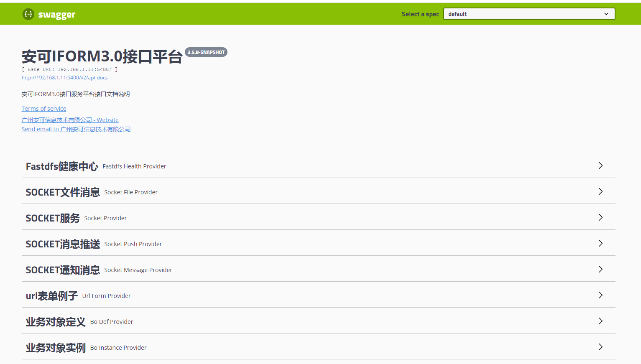This screenshot has height=364, width=641.
Task: Click chevron for SOCKET服务 Socket Provider
Action: pyautogui.click(x=600, y=218)
